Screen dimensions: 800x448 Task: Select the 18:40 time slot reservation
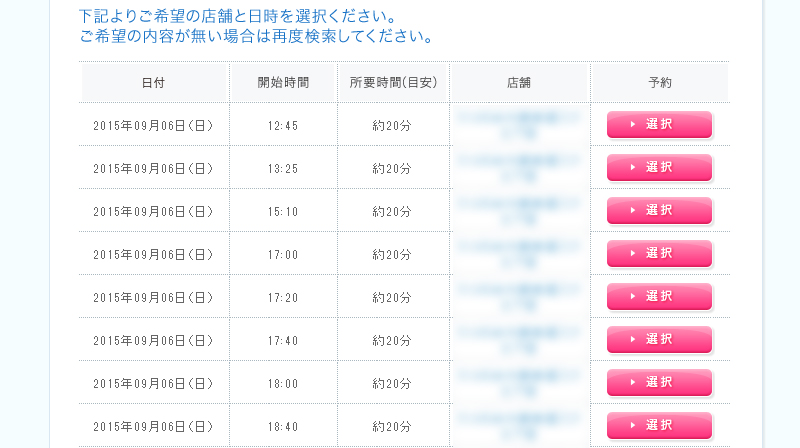[659, 425]
